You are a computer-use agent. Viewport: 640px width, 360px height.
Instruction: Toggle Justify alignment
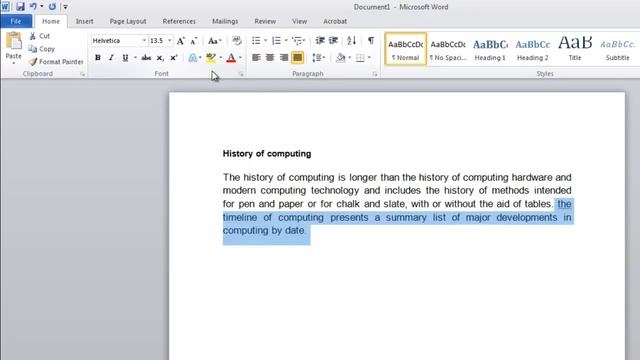tap(298, 58)
